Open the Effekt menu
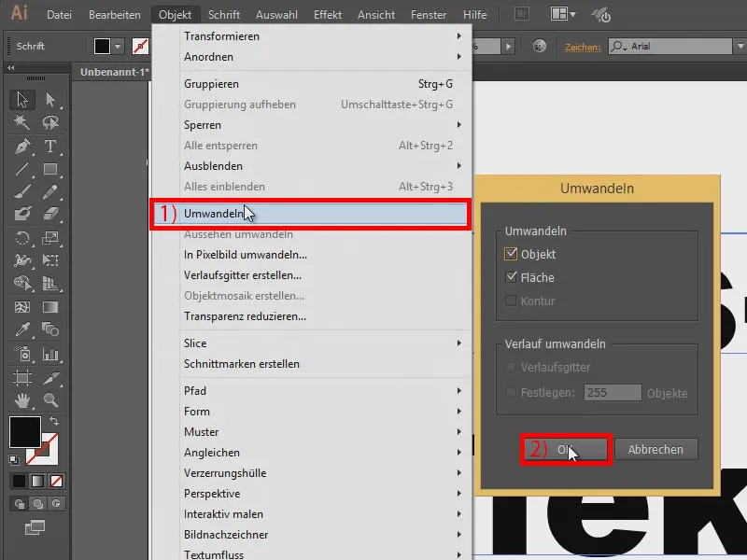 coord(328,15)
